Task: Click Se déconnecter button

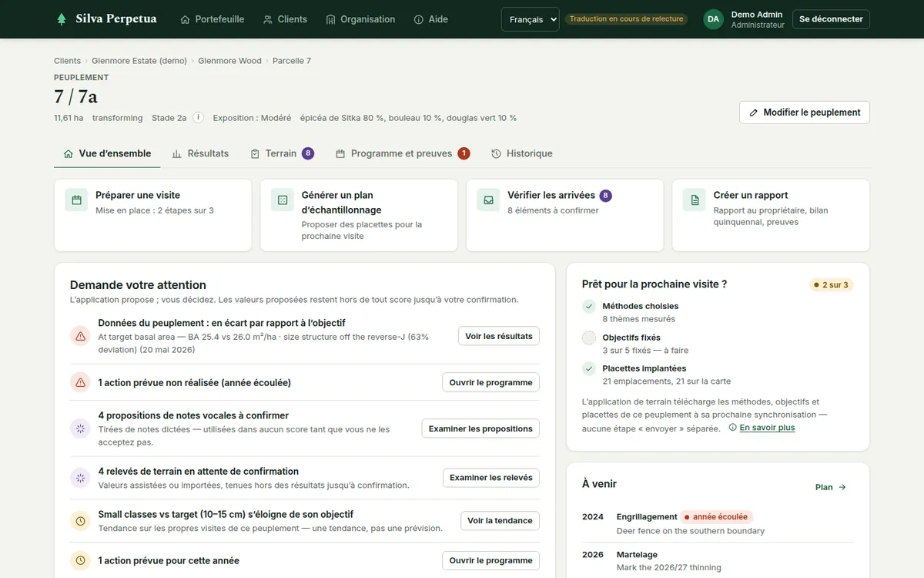Action: (x=831, y=19)
